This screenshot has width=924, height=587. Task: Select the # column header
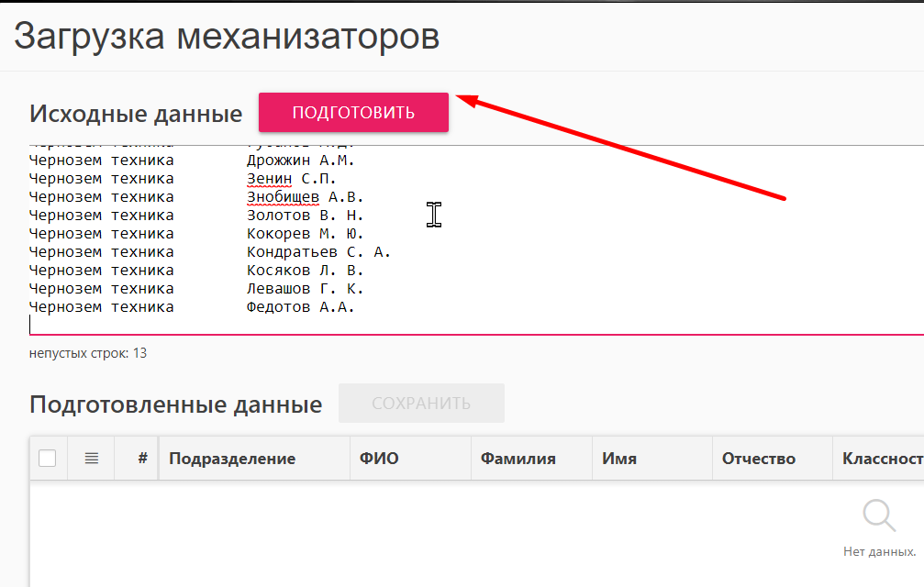click(142, 459)
